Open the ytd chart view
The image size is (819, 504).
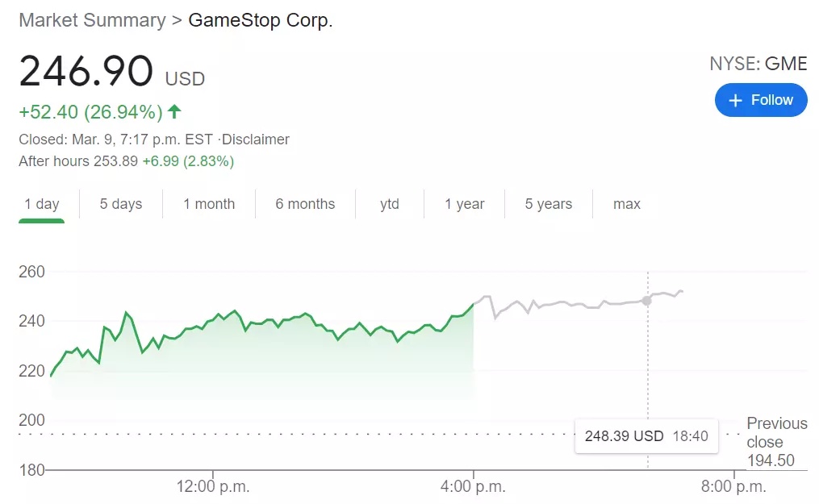tap(390, 204)
